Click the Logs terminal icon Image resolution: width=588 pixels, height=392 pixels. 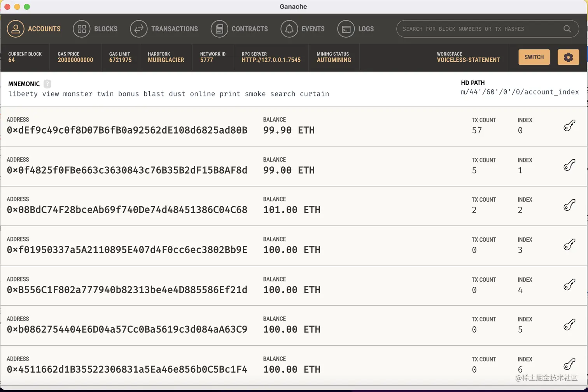point(346,29)
